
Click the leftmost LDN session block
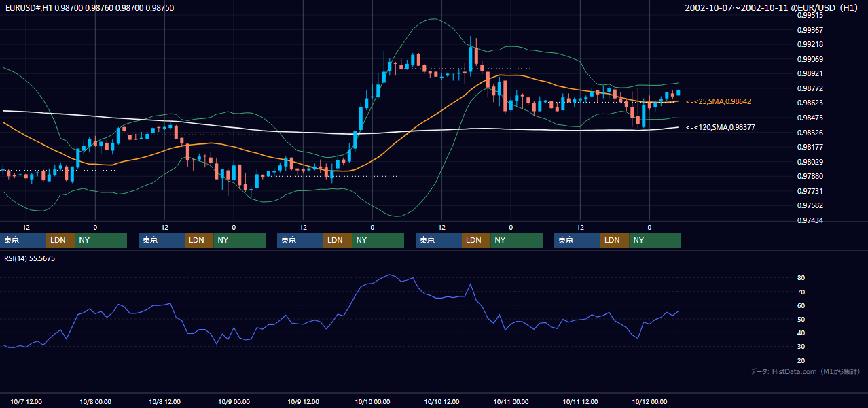click(60, 240)
